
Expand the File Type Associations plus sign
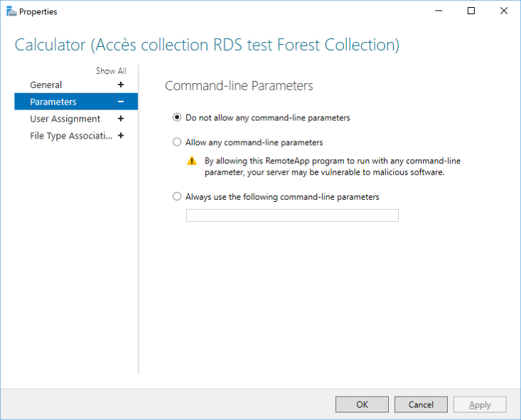click(120, 136)
